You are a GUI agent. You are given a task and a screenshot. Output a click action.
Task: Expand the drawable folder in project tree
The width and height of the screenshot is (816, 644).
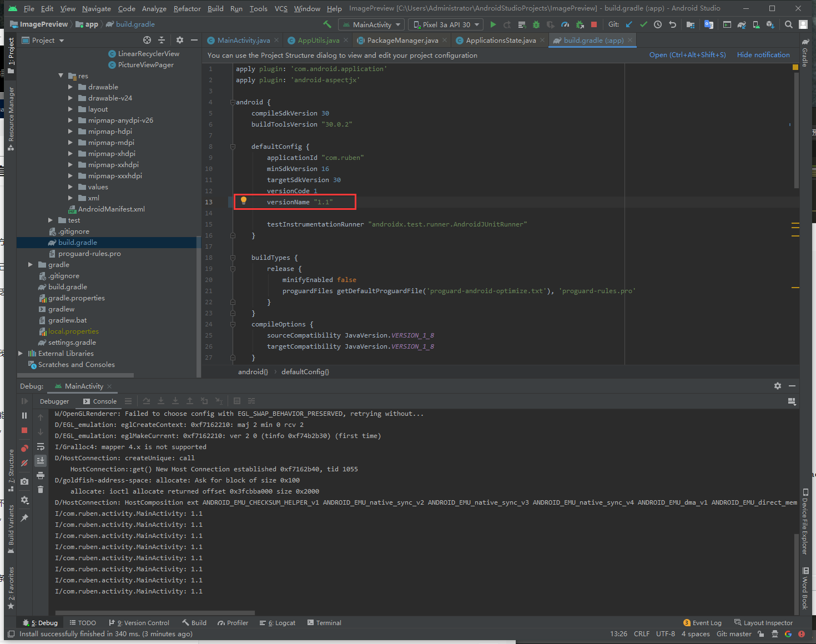tap(70, 87)
